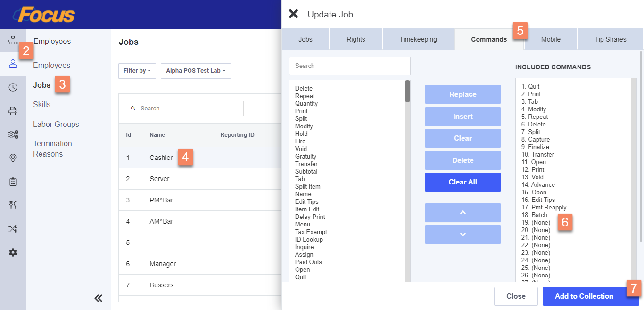Open the location pin sidebar icon
The width and height of the screenshot is (644, 310).
[x=13, y=158]
